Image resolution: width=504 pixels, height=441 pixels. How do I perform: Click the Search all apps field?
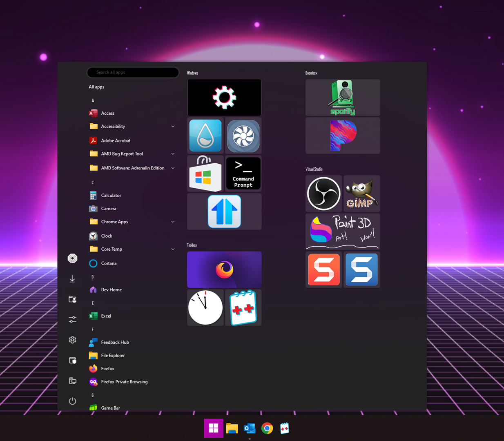[133, 72]
